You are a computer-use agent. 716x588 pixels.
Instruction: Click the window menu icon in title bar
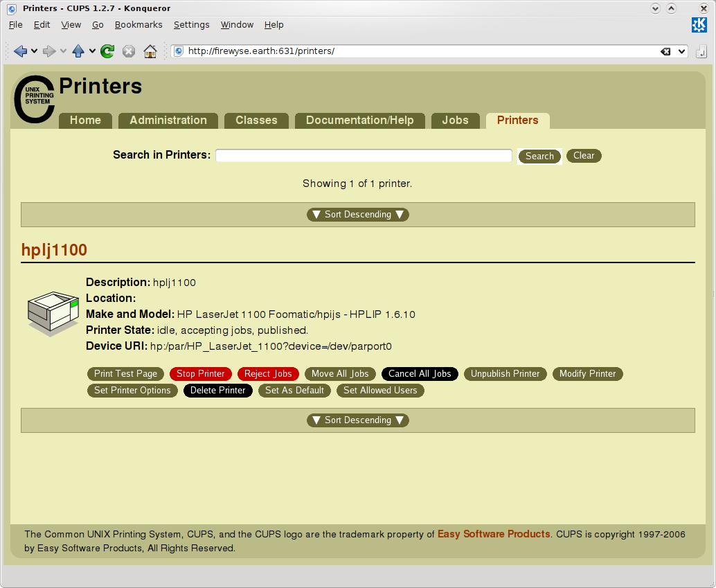pyautogui.click(x=12, y=8)
